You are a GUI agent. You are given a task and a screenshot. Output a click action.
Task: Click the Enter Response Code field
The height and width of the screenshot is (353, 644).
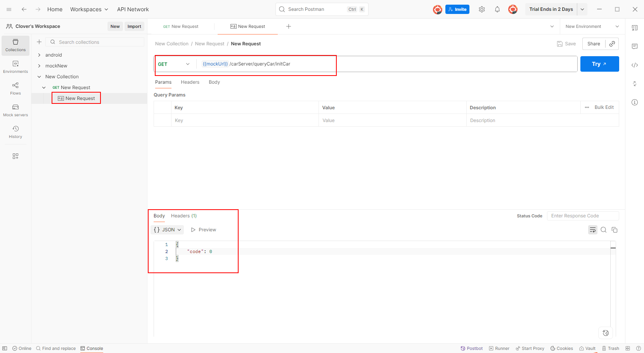point(583,216)
